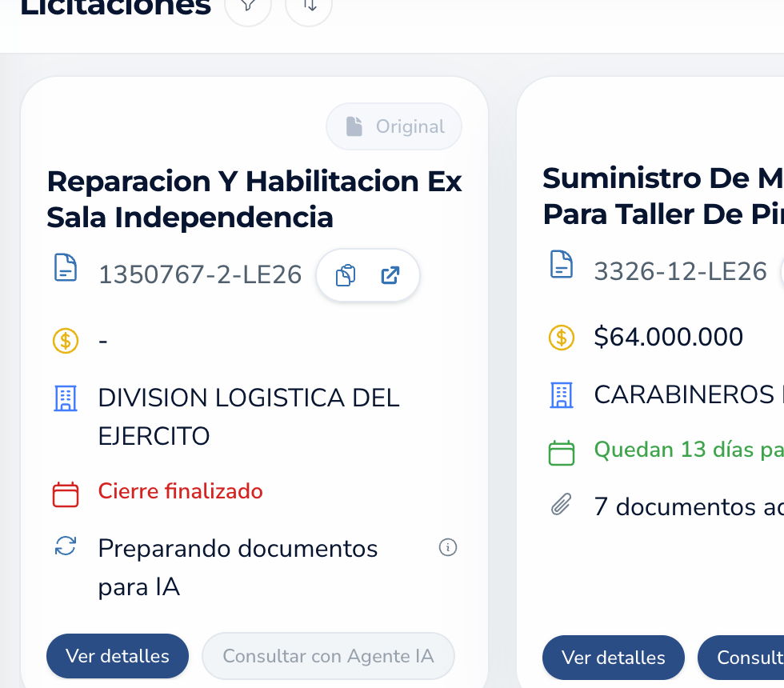This screenshot has height=688, width=784.
Task: Click the disabled 'Consultar con Agente IA' button
Action: click(328, 656)
